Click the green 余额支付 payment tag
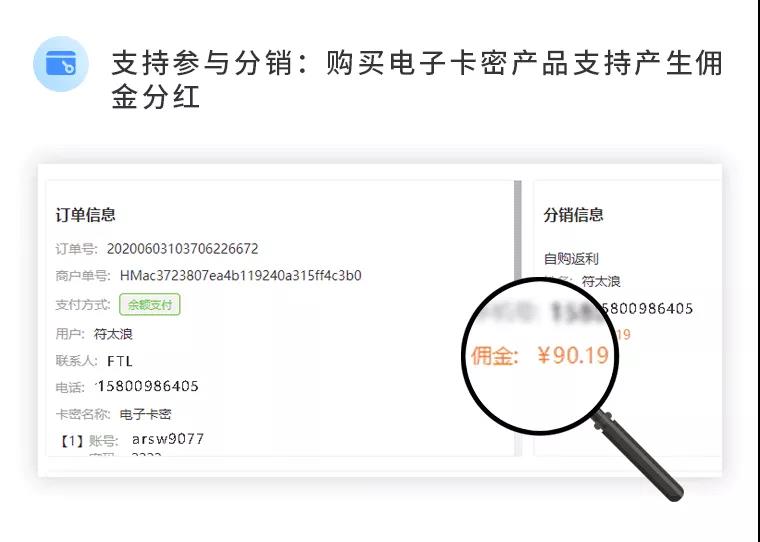This screenshot has height=542, width=760. coord(150,304)
